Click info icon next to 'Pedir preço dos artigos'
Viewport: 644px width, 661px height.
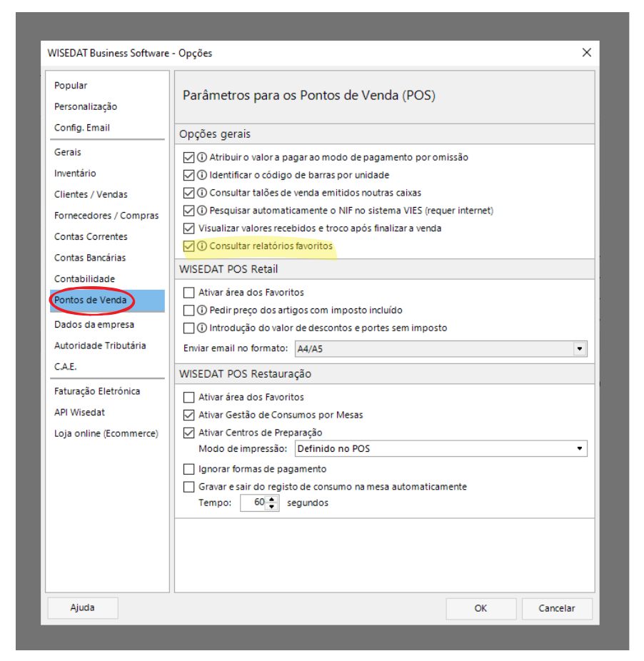(202, 311)
